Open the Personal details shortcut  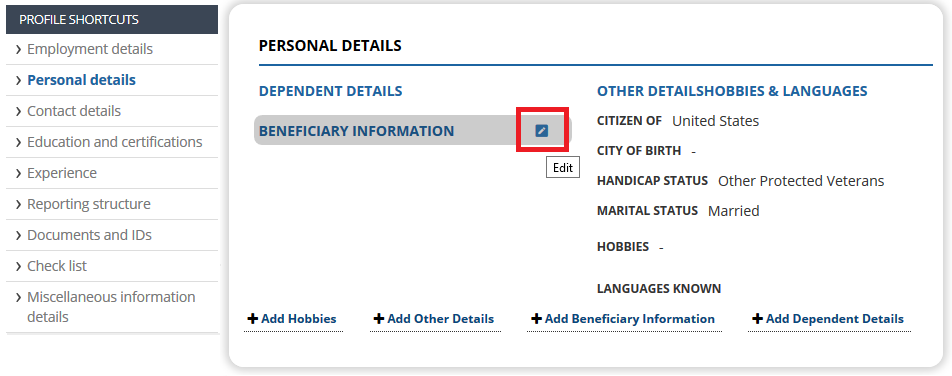tap(81, 80)
